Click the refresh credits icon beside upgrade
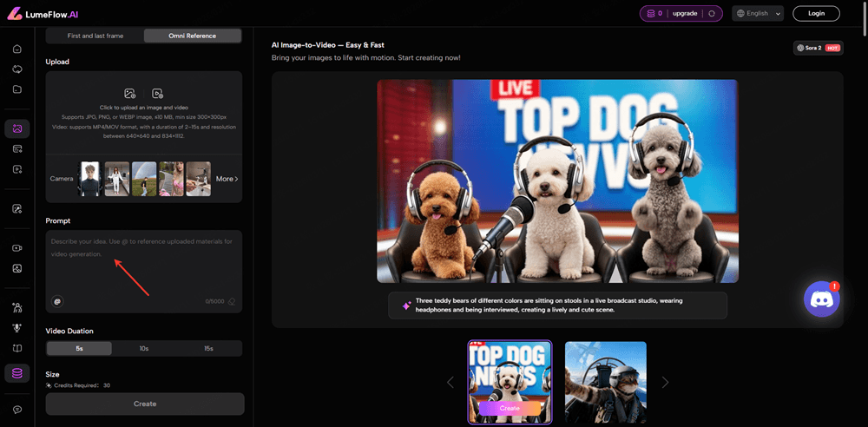868x427 pixels. (712, 14)
